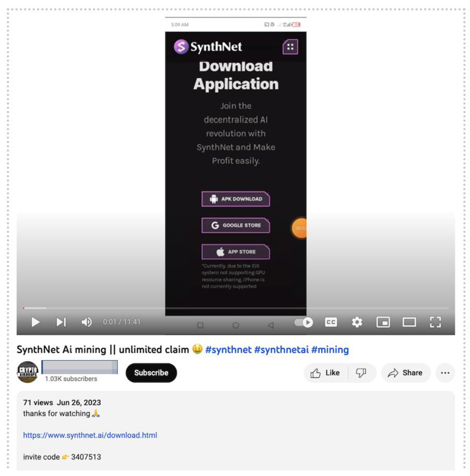Viewport: 470px width, 476px height.
Task: Turn on closed captions
Action: [x=331, y=322]
